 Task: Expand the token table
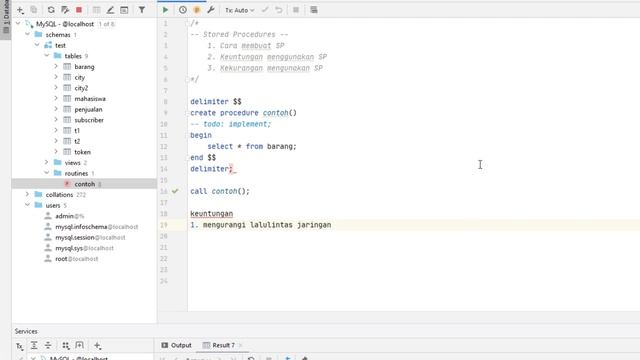(x=56, y=152)
